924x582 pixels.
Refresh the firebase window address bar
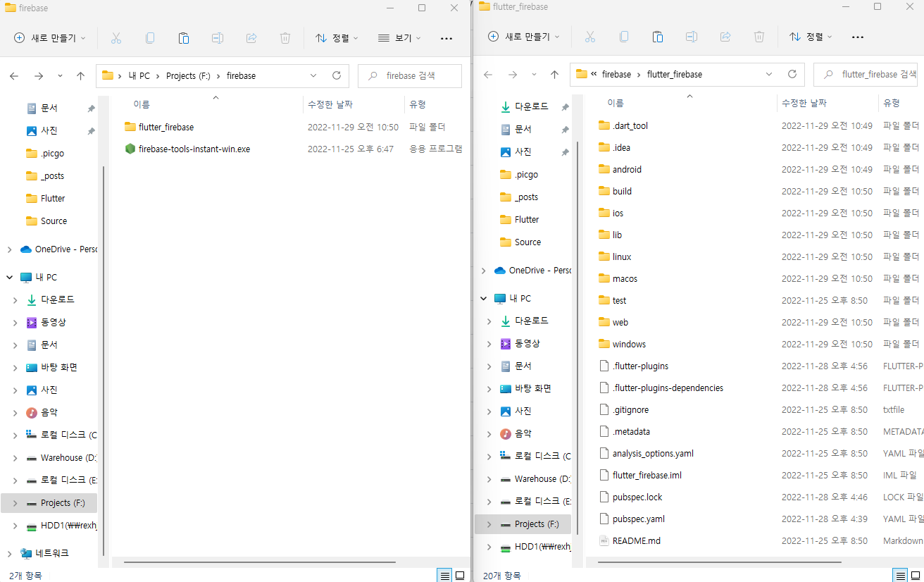click(336, 75)
